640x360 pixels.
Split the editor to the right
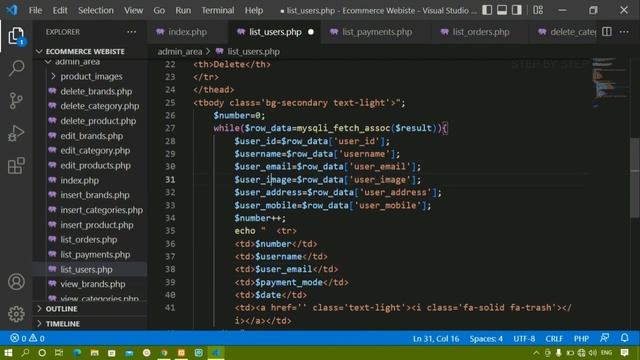pos(607,32)
